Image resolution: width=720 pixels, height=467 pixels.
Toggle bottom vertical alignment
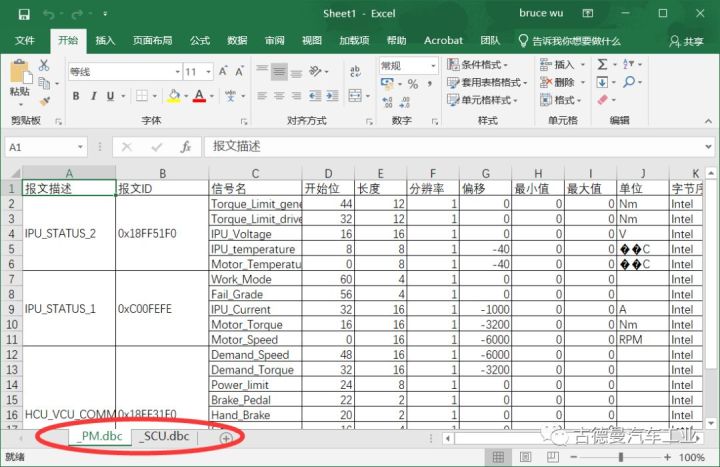[297, 73]
